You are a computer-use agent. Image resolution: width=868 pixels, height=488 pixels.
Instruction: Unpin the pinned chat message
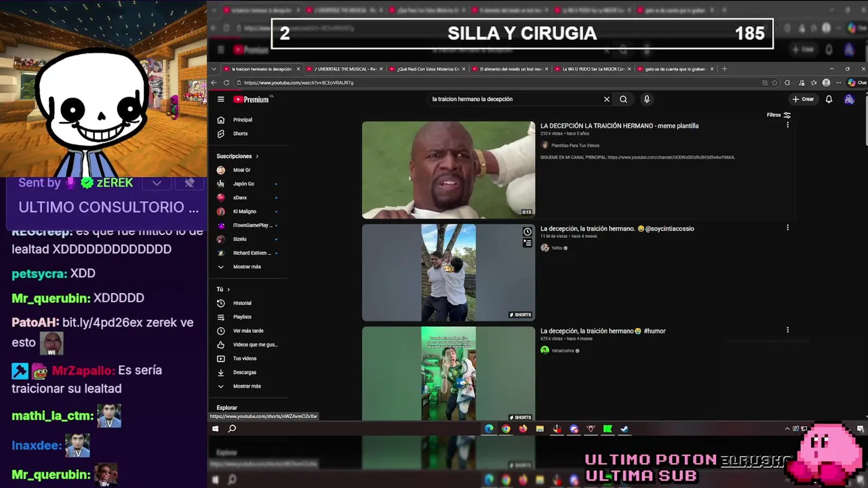coord(189,183)
